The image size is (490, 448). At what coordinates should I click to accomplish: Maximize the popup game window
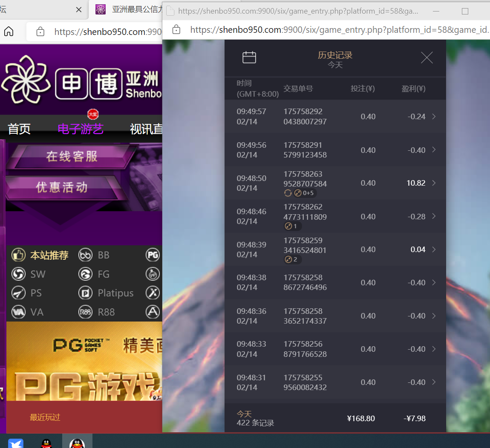coord(465,11)
